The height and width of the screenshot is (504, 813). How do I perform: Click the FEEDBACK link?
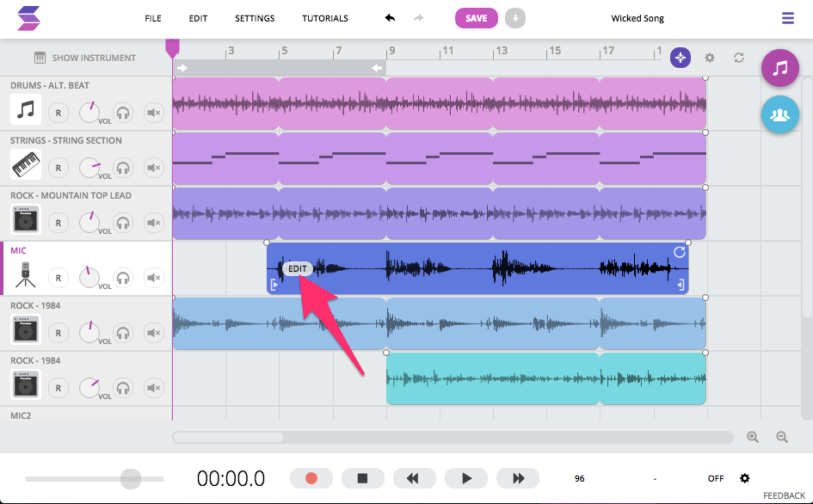pos(784,495)
